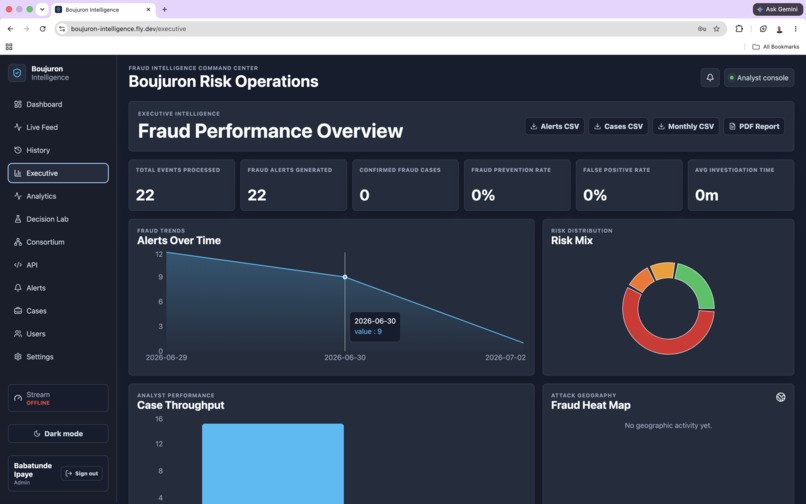The image size is (806, 504).
Task: Select the Executive sidebar item
Action: [58, 173]
